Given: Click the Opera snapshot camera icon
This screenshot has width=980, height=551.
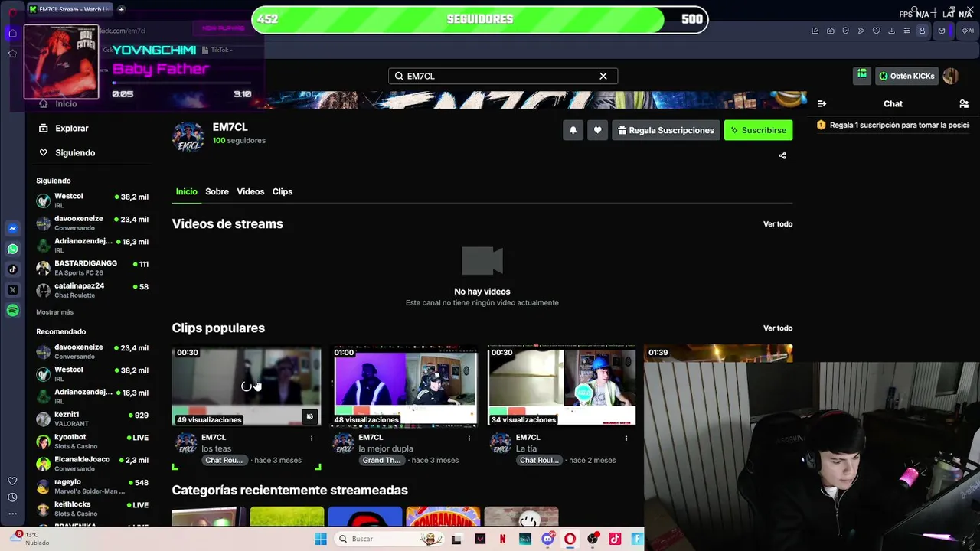Looking at the screenshot, I should tap(831, 31).
